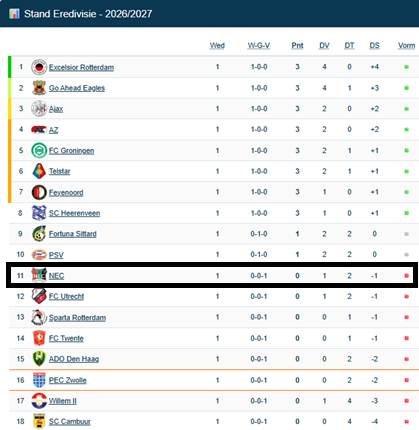The height and width of the screenshot is (430, 419).
Task: Open the Fortuna Sittard team page
Action: click(x=73, y=234)
